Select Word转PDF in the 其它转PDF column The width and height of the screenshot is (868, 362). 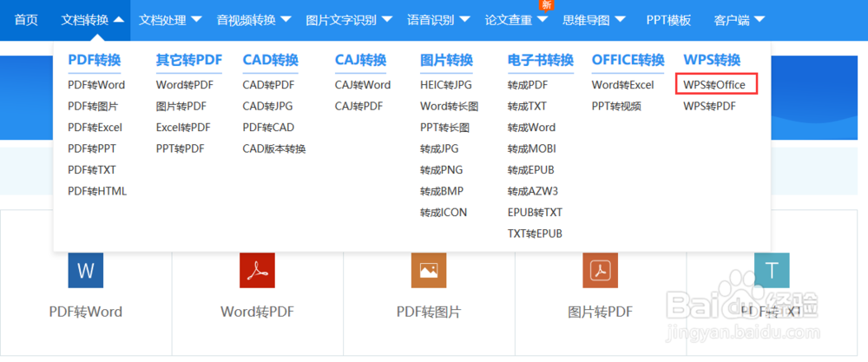tap(184, 85)
